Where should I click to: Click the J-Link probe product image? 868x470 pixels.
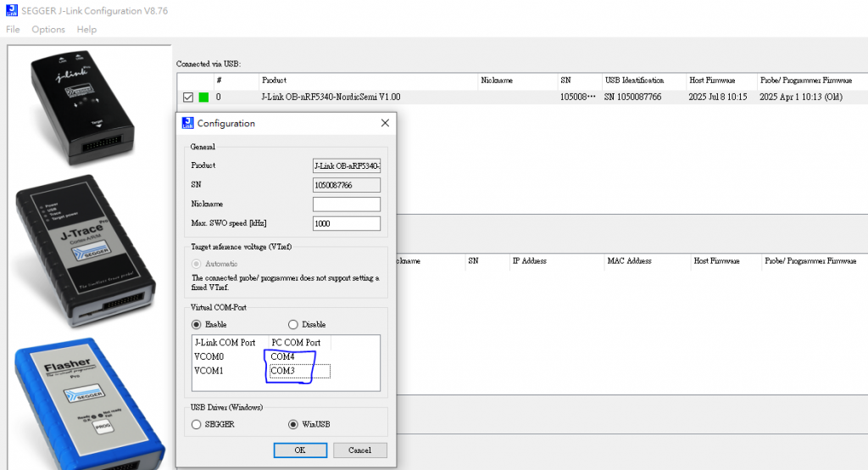click(x=82, y=108)
